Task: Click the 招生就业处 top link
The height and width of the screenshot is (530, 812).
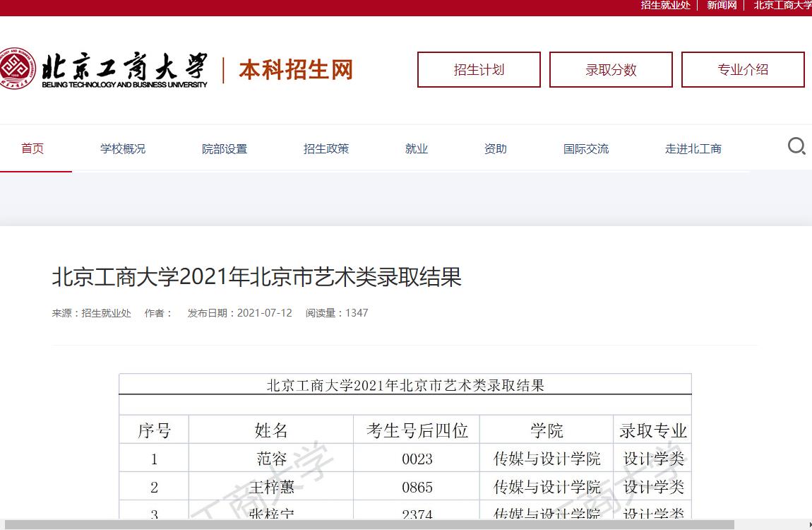Action: coord(665,6)
